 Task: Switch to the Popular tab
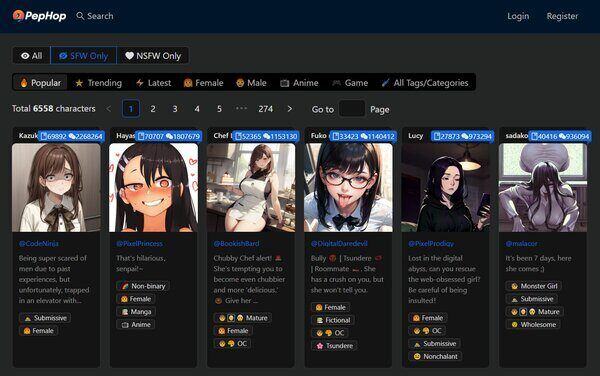[x=40, y=83]
